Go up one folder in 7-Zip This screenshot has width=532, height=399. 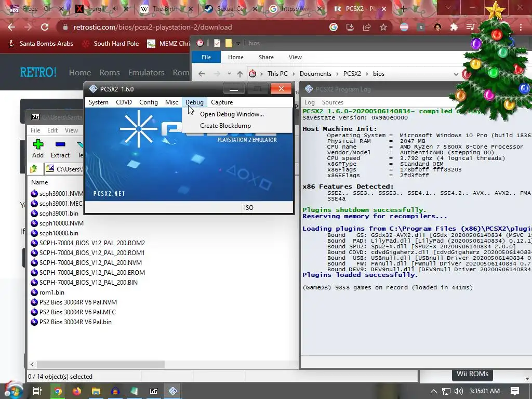coord(34,169)
